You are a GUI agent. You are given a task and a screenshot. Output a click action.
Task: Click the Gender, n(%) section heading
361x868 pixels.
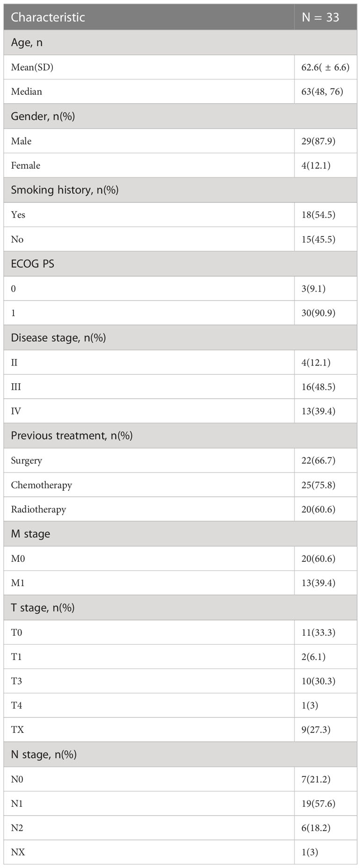[x=43, y=116]
